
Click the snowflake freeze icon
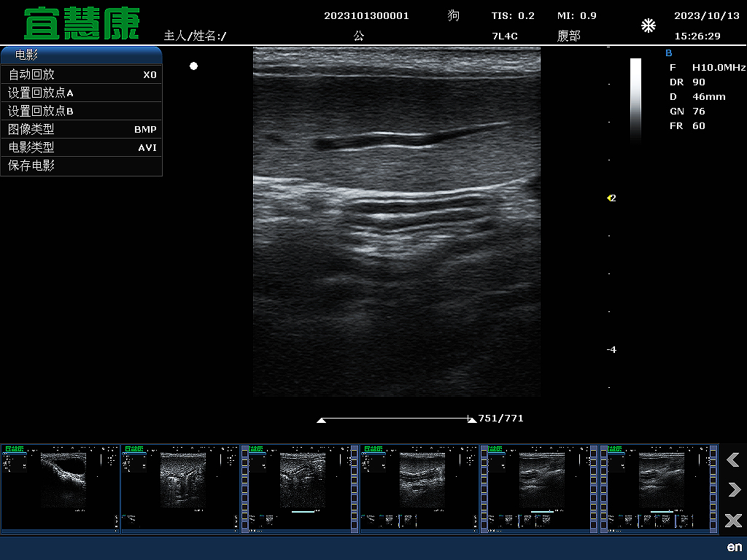648,26
